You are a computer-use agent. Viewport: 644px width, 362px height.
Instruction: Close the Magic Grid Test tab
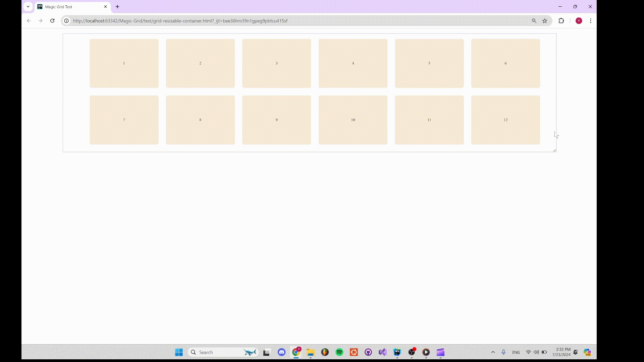pos(105,7)
